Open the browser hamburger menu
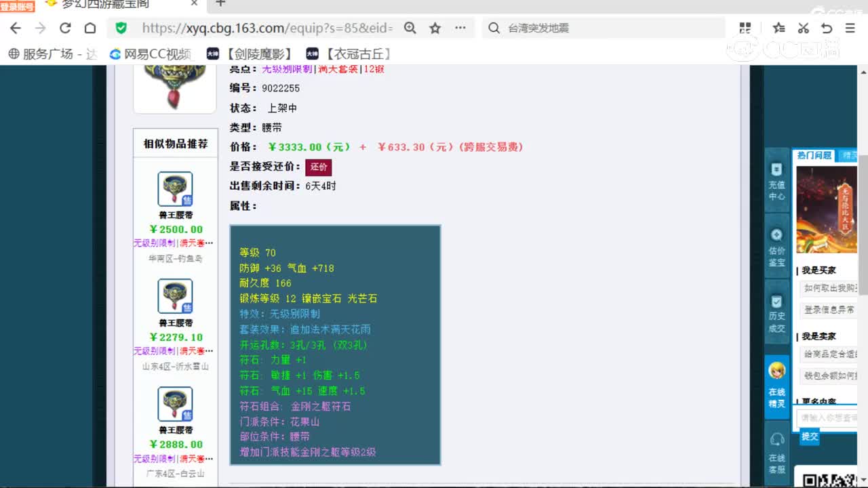868x488 pixels. 850,28
